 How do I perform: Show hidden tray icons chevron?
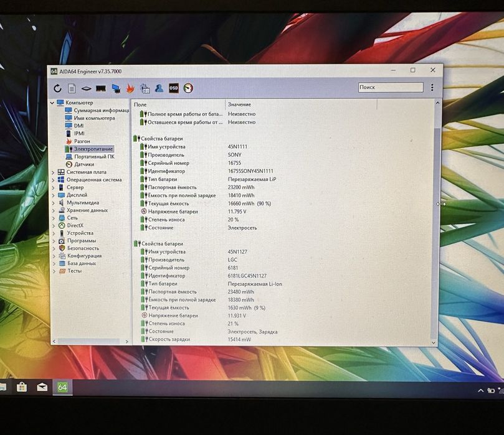point(481,390)
